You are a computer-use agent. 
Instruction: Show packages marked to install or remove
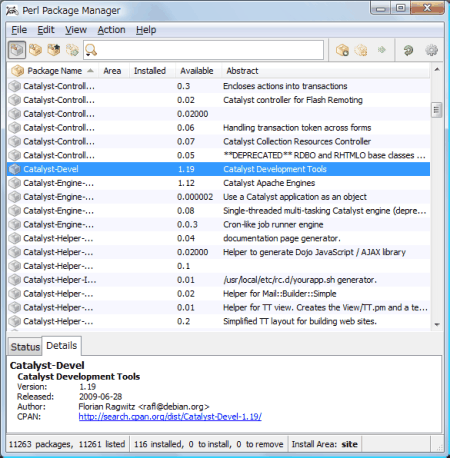[x=72, y=50]
